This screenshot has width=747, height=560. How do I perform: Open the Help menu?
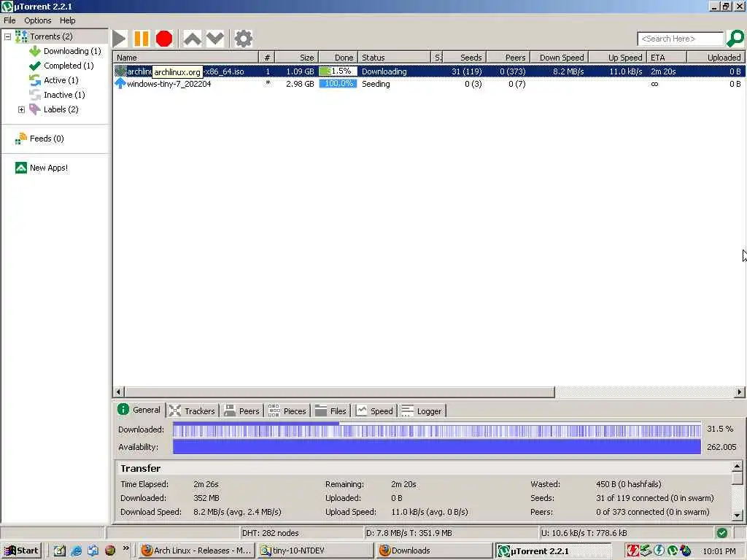pyautogui.click(x=67, y=20)
